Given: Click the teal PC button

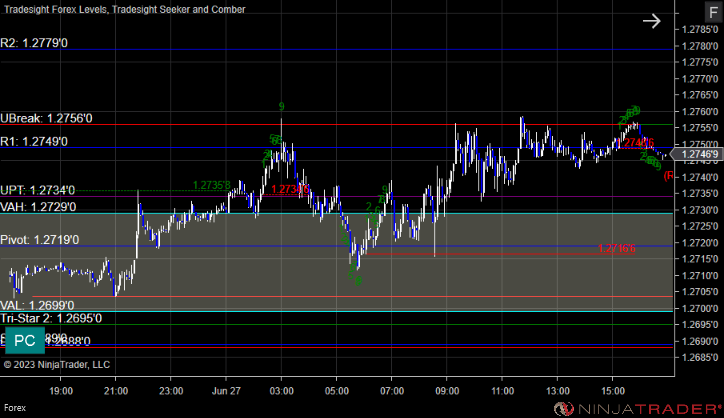Looking at the screenshot, I should click(25, 341).
